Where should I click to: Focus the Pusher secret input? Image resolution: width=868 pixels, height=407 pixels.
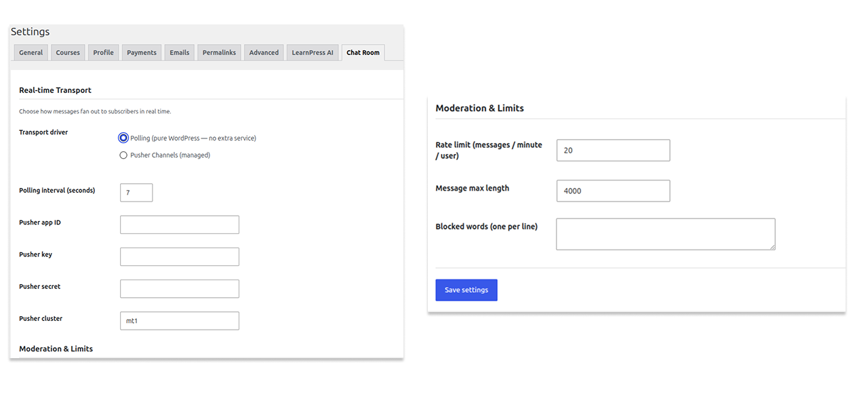pos(180,288)
